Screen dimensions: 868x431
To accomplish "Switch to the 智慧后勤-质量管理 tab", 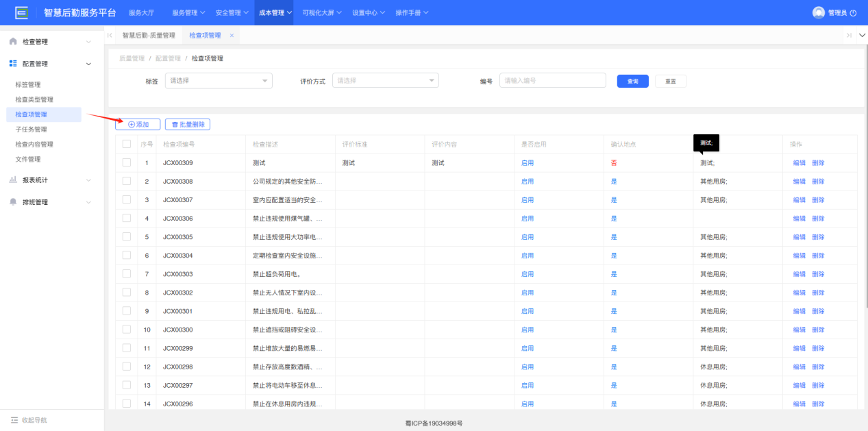I will coord(149,36).
